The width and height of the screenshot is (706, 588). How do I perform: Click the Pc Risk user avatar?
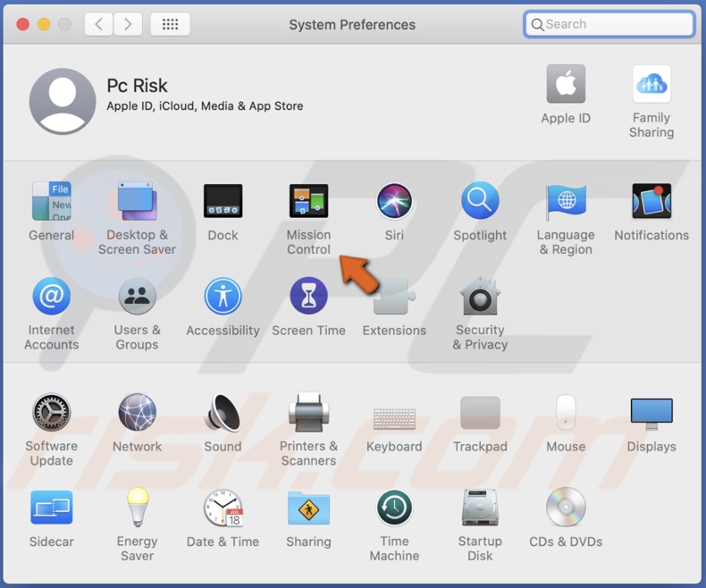point(63,101)
